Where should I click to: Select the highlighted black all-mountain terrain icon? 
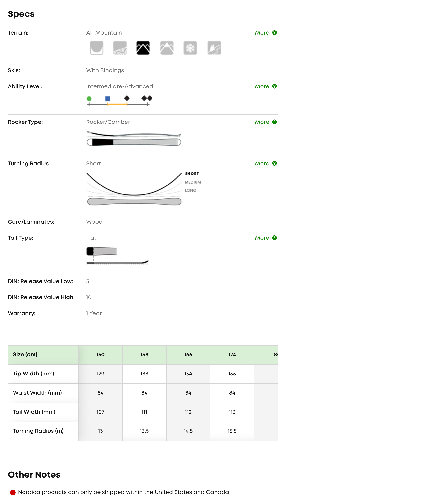(143, 48)
